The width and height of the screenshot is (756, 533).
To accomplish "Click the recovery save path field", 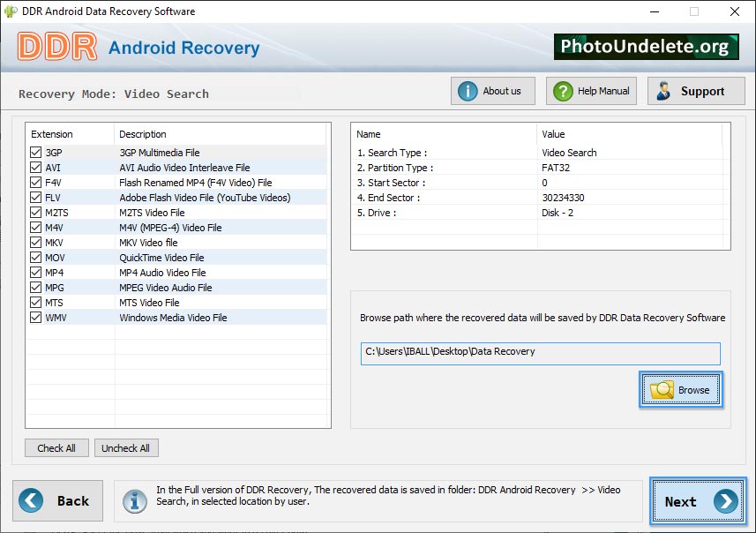I will point(540,354).
